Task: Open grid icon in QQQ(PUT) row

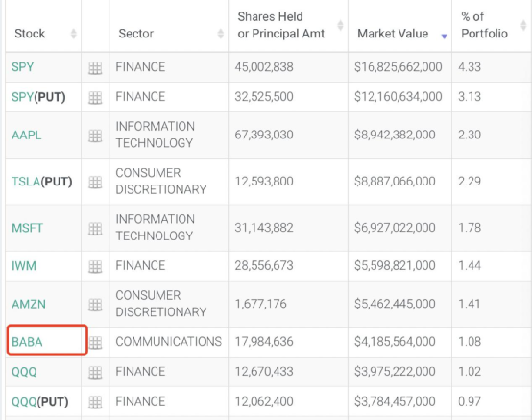Action: tap(95, 403)
